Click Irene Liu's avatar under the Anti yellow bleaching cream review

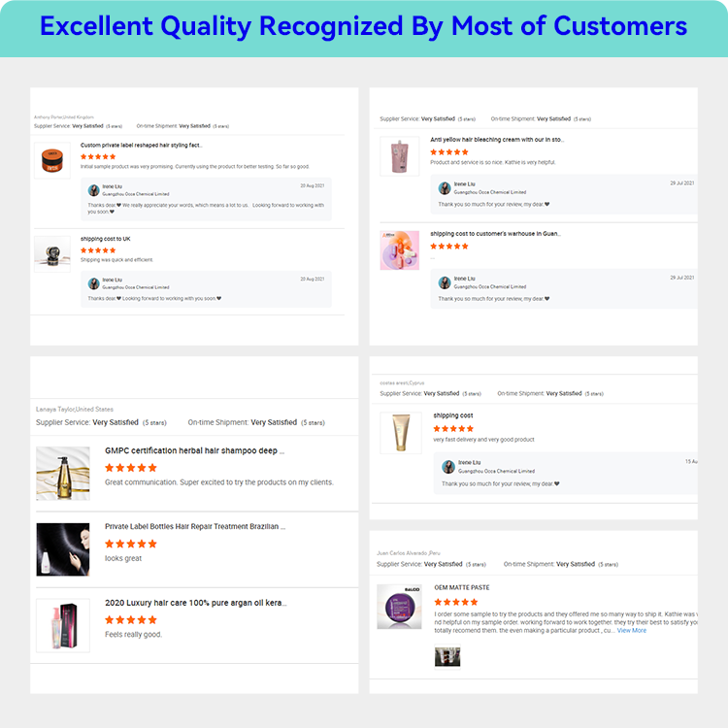pyautogui.click(x=445, y=188)
